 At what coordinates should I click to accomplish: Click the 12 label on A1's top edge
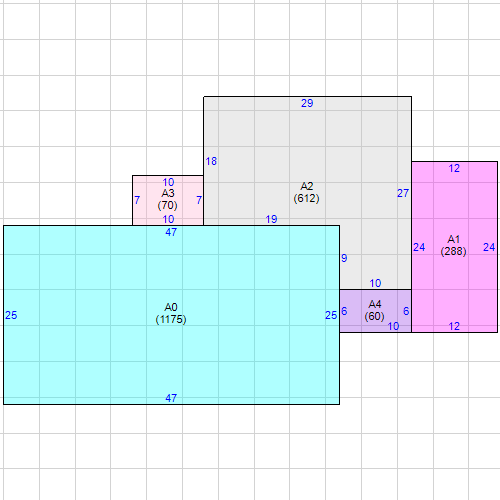(x=454, y=168)
